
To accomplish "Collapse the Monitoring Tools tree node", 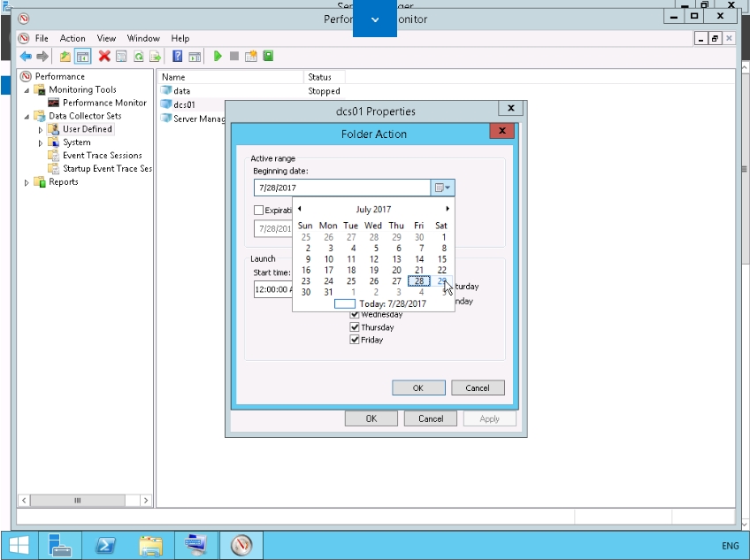I will pos(27,90).
